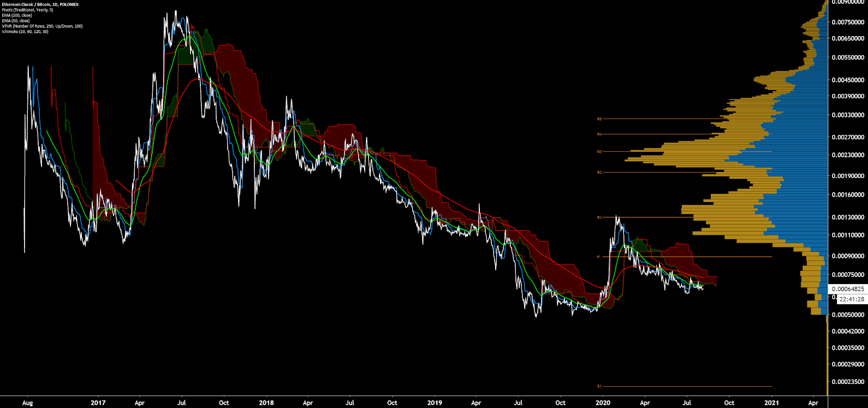The image size is (868, 408).
Task: Click the 2021 label on time axis
Action: click(x=771, y=403)
